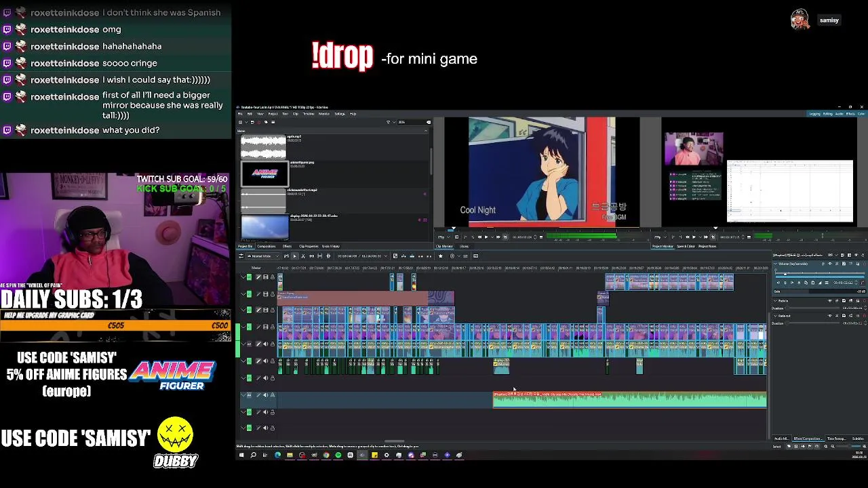Hide the top video track
Image resolution: width=868 pixels, height=488 pixels.
(265, 277)
